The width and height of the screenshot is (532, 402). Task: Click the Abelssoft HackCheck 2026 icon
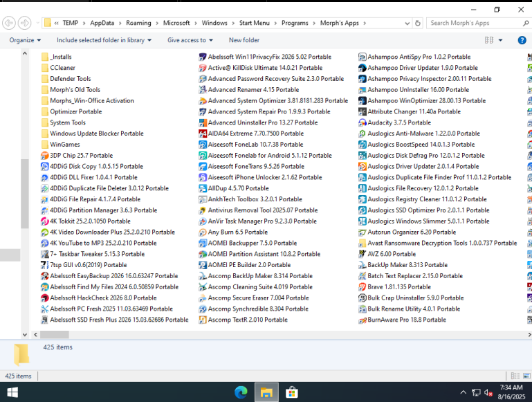tap(44, 298)
